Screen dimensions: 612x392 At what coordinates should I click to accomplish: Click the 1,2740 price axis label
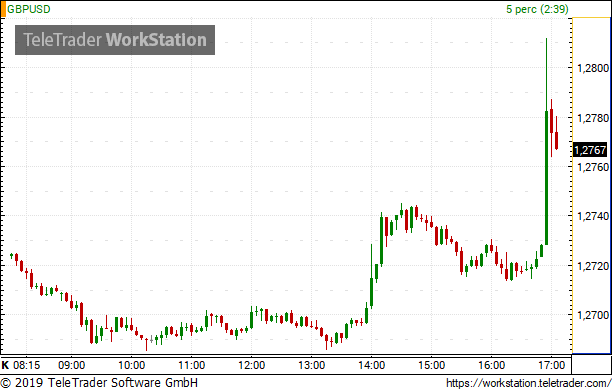(593, 216)
